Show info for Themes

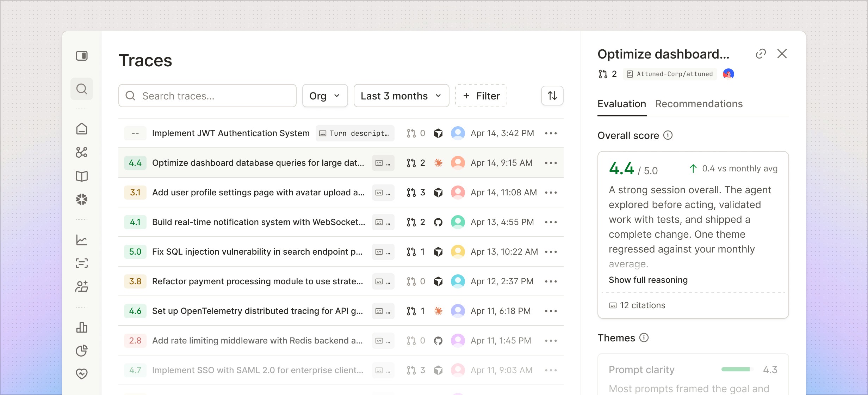(644, 338)
